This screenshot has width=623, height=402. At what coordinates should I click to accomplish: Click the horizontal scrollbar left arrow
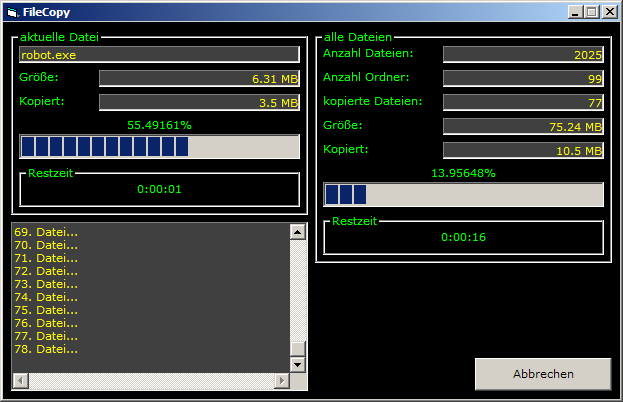(20, 381)
